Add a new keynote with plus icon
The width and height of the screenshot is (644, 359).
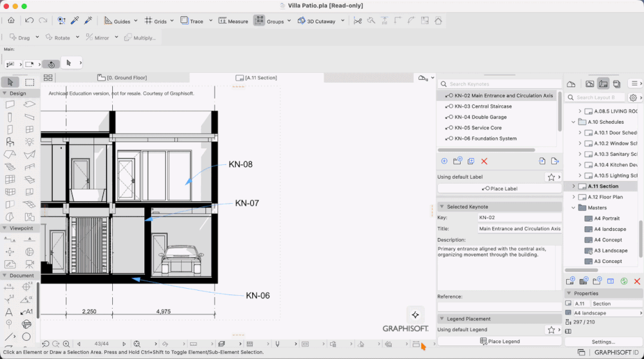coord(444,161)
